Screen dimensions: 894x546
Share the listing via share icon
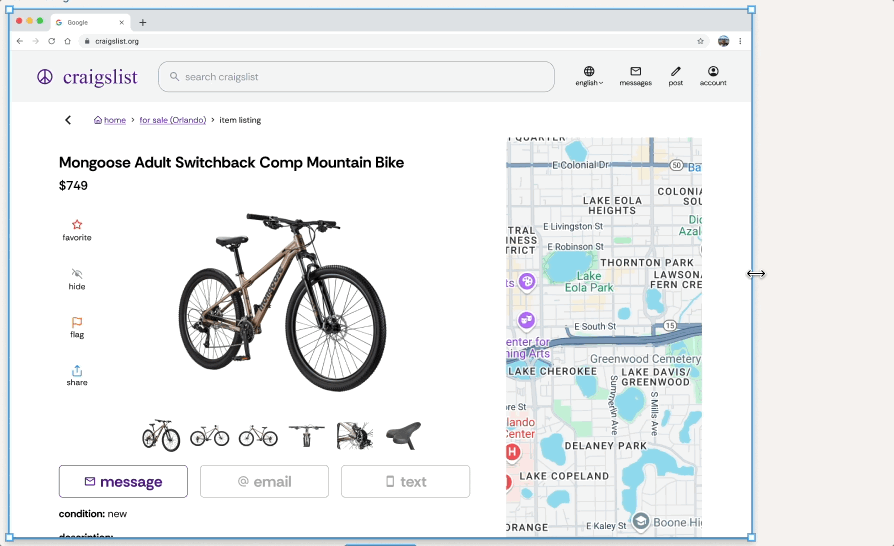click(x=77, y=376)
